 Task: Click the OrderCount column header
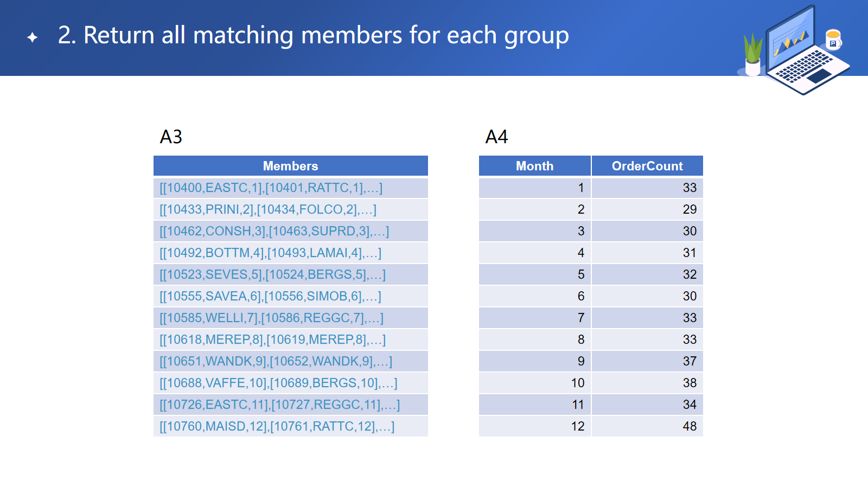tap(647, 166)
